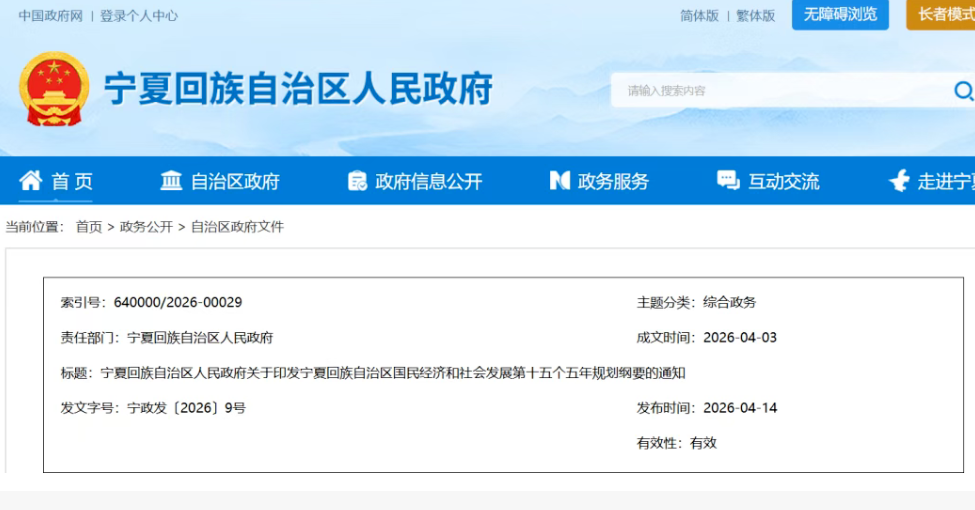Go to 政务公开 in breadcrumb
This screenshot has height=510, width=975.
(x=146, y=227)
